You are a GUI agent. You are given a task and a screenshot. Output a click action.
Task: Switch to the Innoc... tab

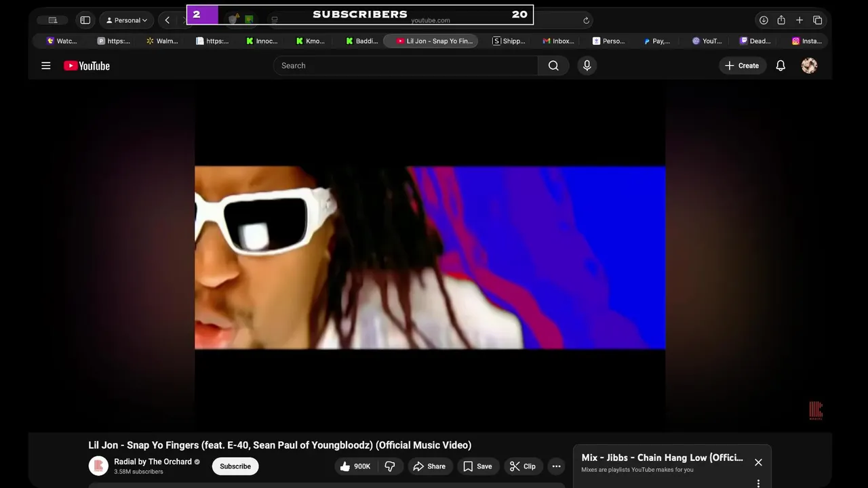[x=262, y=41]
